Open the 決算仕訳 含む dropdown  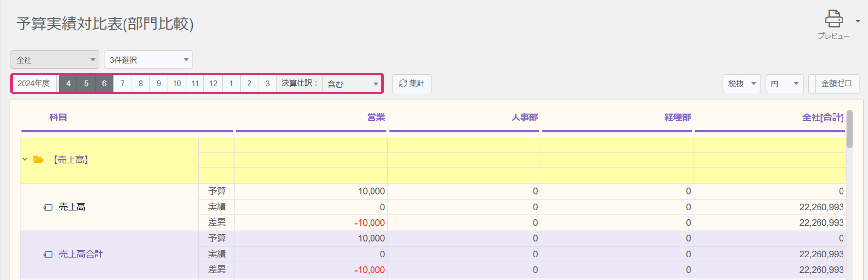[352, 84]
